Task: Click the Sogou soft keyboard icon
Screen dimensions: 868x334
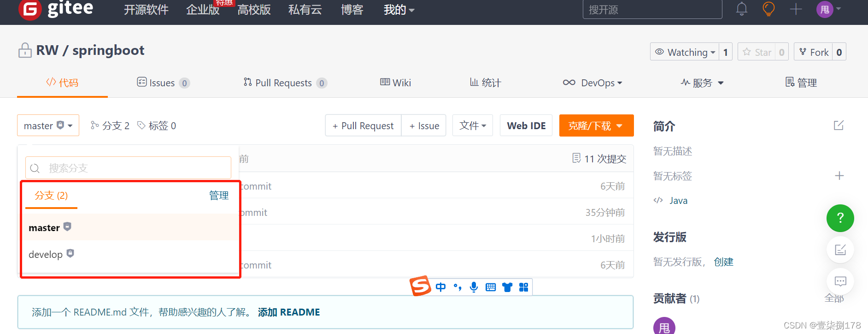Action: (491, 287)
